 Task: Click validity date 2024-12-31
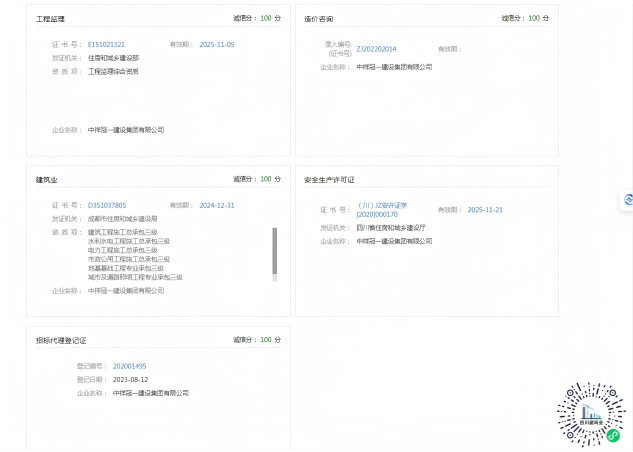pos(217,205)
